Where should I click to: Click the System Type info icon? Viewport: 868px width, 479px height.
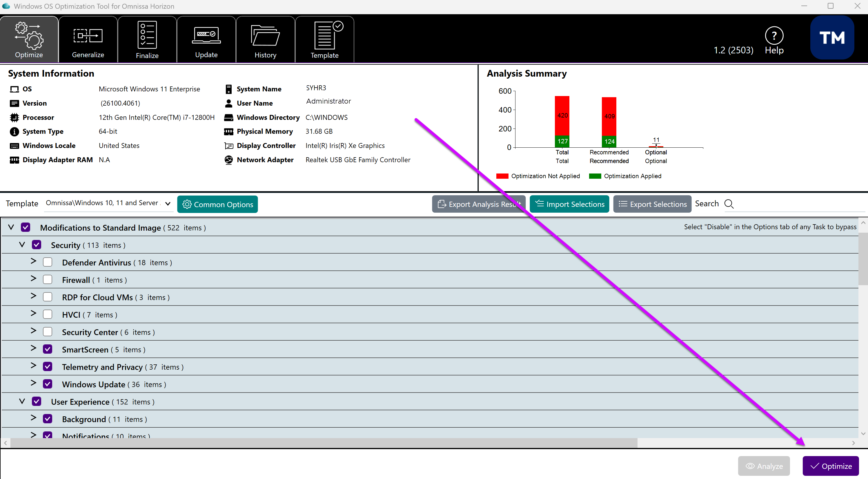click(14, 131)
